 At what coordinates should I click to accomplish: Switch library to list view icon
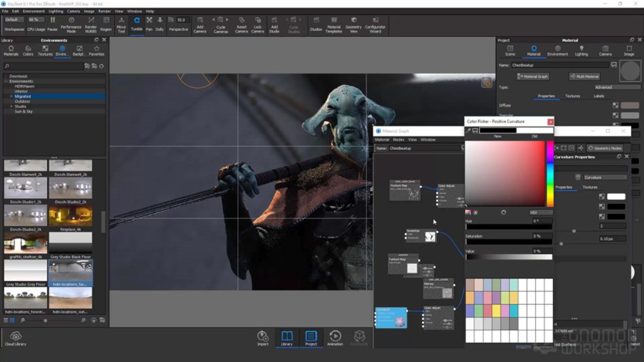tap(5, 320)
